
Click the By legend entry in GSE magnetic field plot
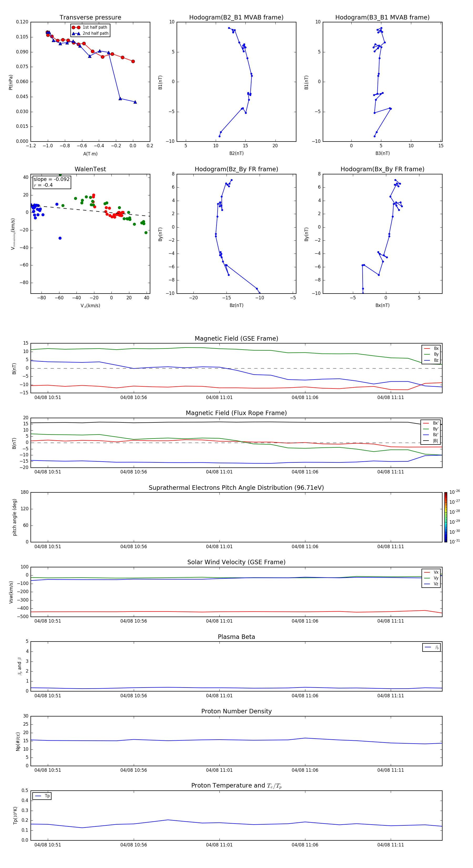click(x=431, y=354)
